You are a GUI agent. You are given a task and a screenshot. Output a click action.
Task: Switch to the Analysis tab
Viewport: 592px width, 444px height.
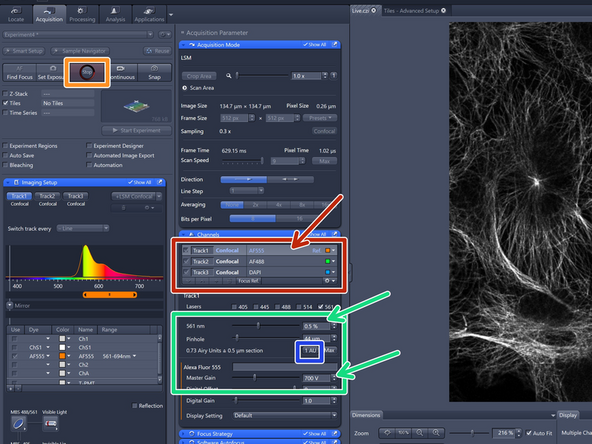(x=116, y=14)
